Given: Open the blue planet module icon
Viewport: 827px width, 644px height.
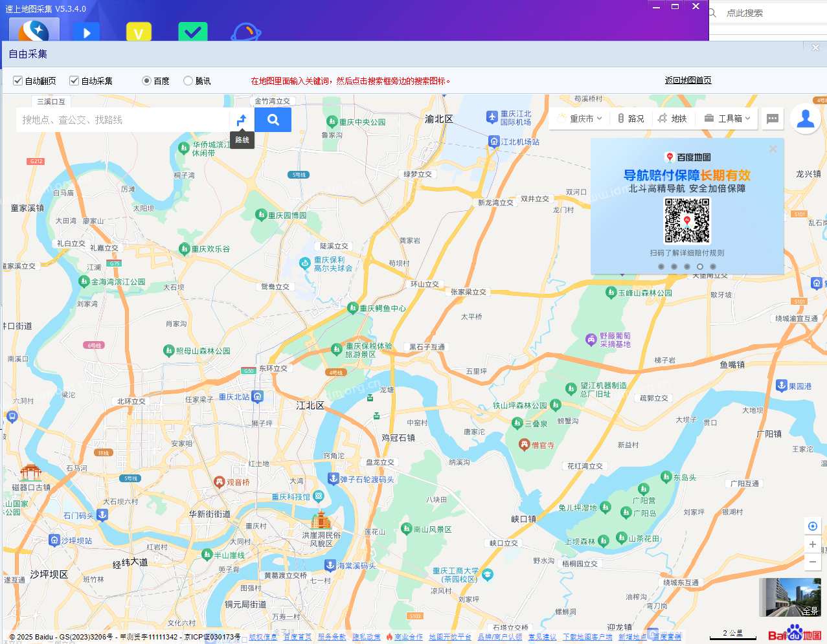Looking at the screenshot, I should click(x=246, y=32).
